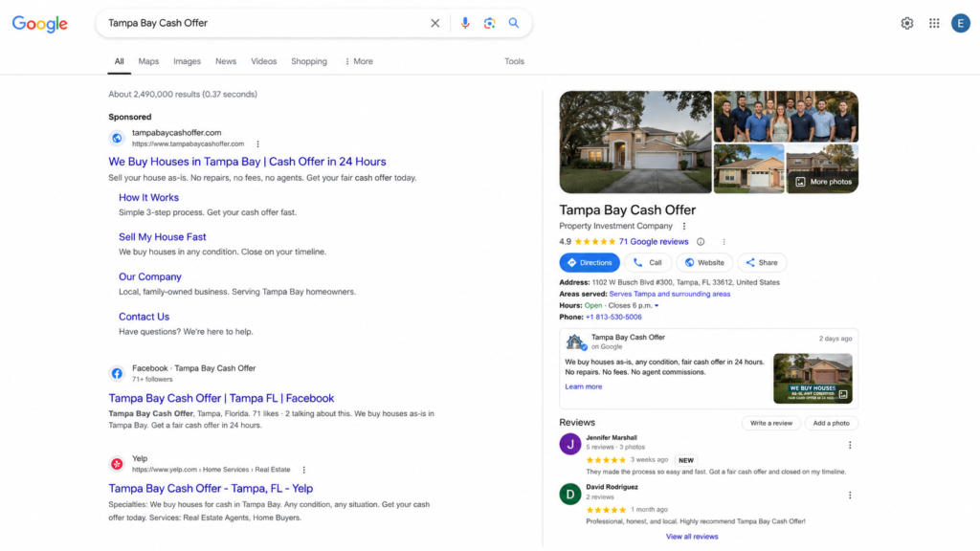Open the Sell My House Fast sitelink
This screenshot has width=980, height=551.
coord(163,237)
